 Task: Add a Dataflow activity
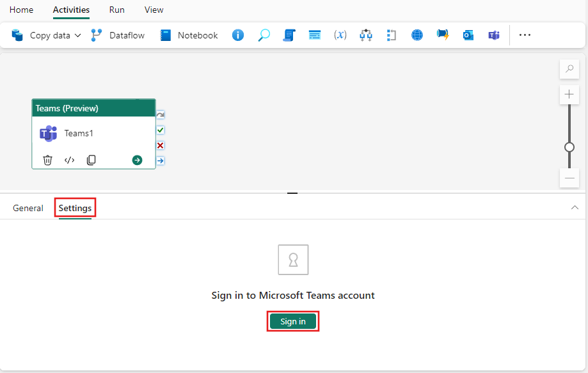(118, 35)
